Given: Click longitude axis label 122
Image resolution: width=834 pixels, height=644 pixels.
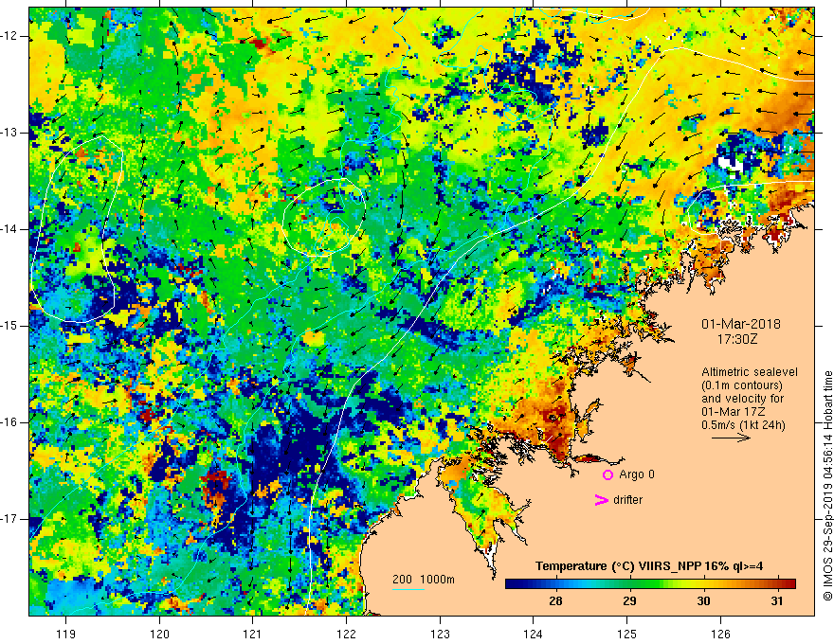Looking at the screenshot, I should (x=346, y=634).
